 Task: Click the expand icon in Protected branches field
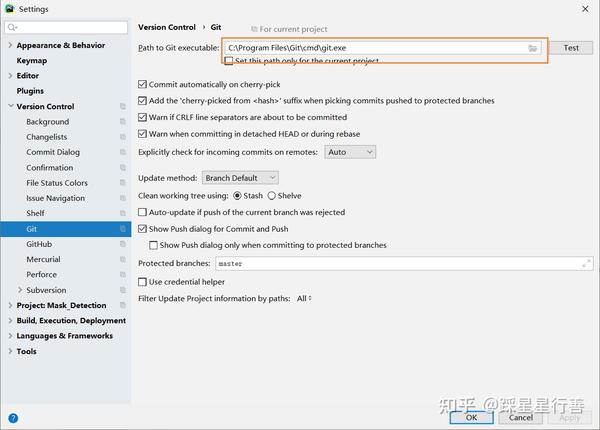pyautogui.click(x=586, y=263)
